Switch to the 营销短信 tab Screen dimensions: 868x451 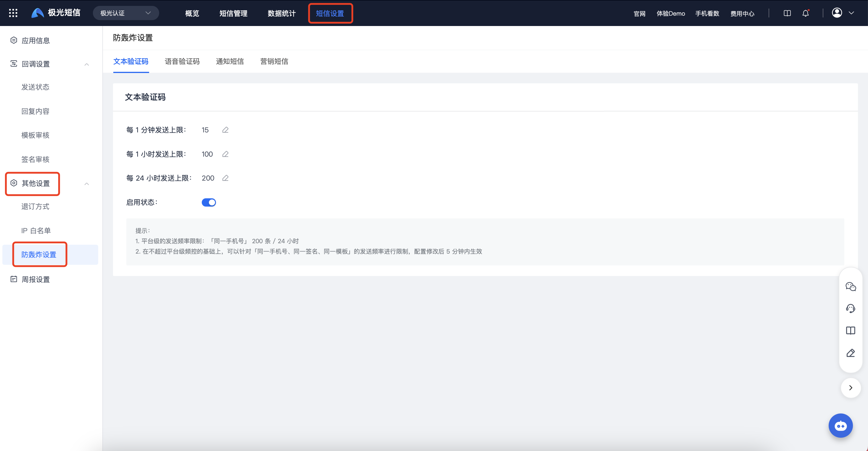(274, 61)
